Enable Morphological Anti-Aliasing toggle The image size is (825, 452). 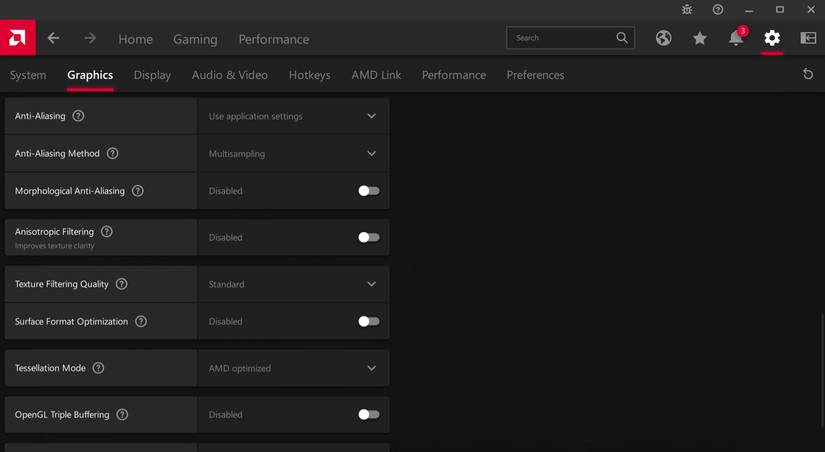click(x=368, y=190)
